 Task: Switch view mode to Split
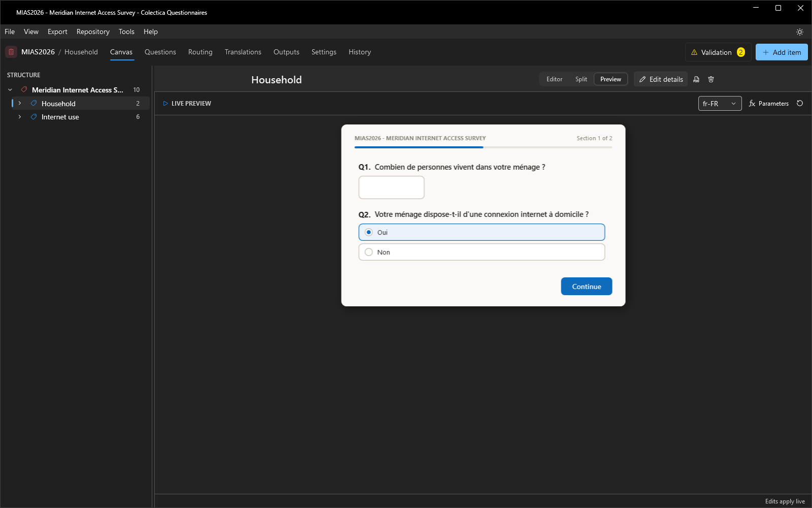tap(581, 79)
